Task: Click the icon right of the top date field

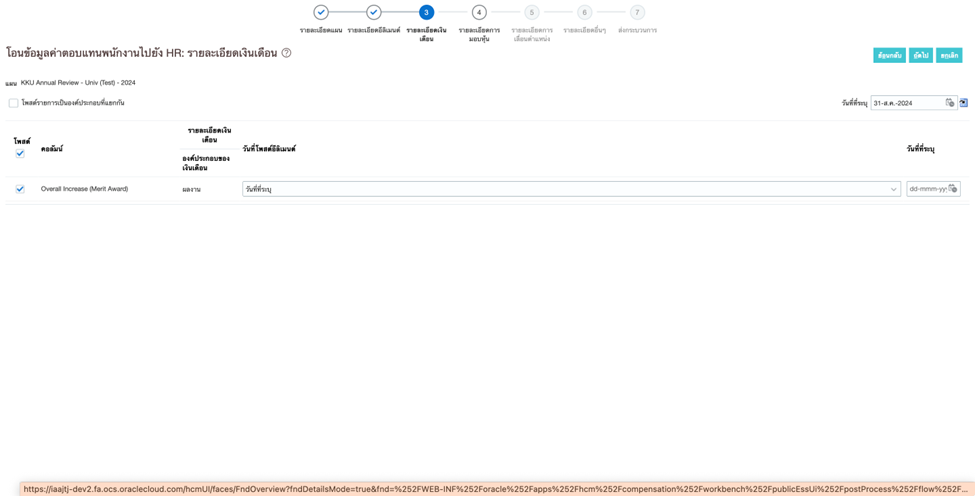Action: click(x=964, y=103)
